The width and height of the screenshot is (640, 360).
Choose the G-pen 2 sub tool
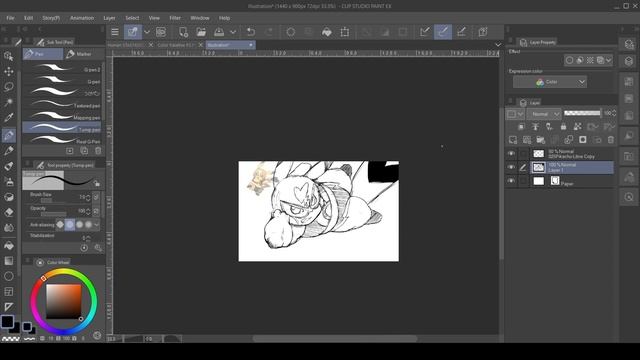62,69
